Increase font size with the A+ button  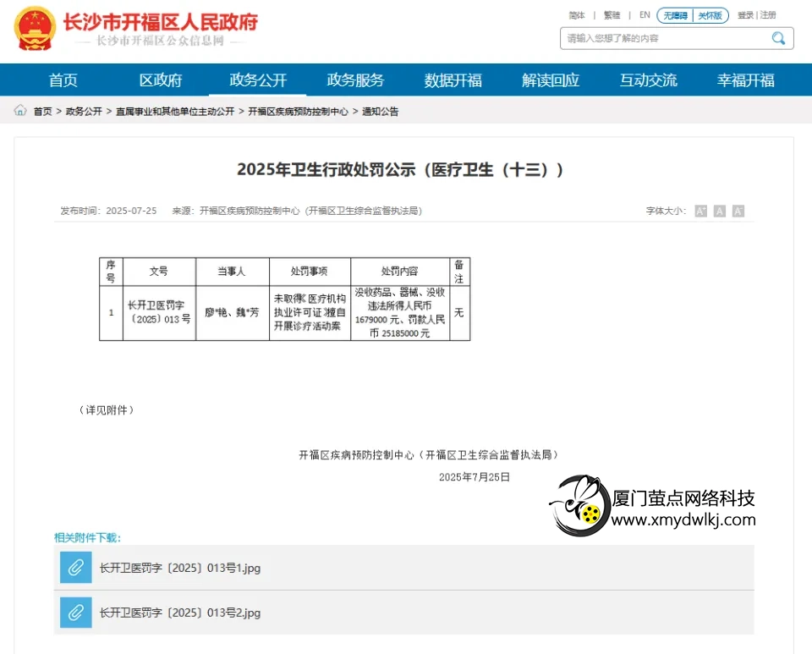tap(700, 211)
